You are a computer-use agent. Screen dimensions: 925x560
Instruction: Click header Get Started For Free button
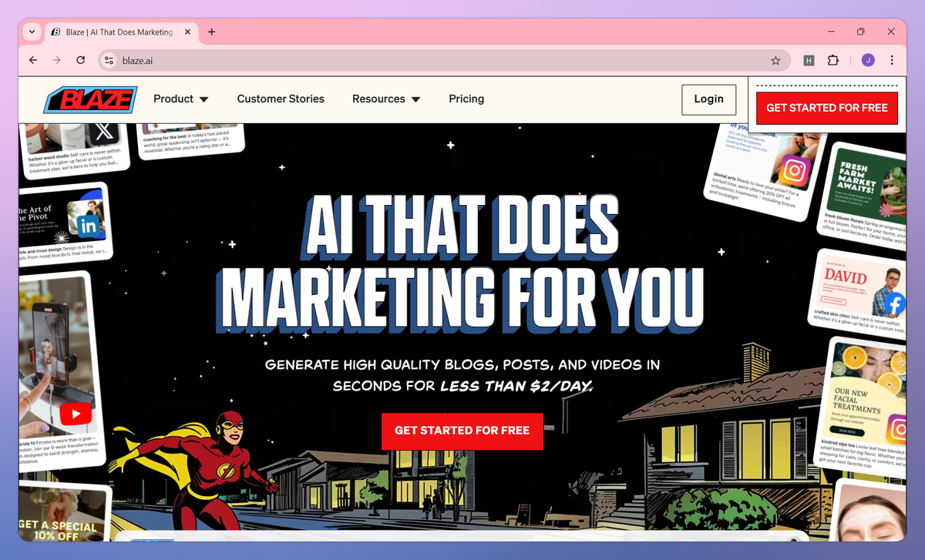click(827, 108)
